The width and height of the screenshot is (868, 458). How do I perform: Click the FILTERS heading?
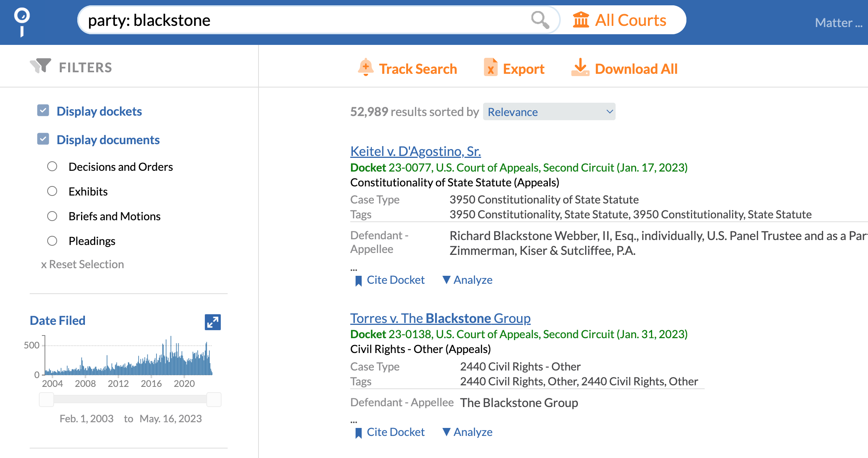point(85,67)
